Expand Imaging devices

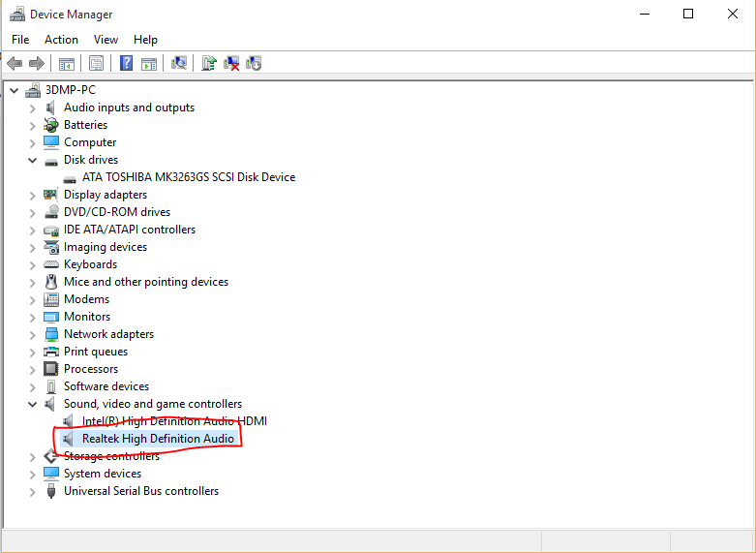(x=32, y=248)
